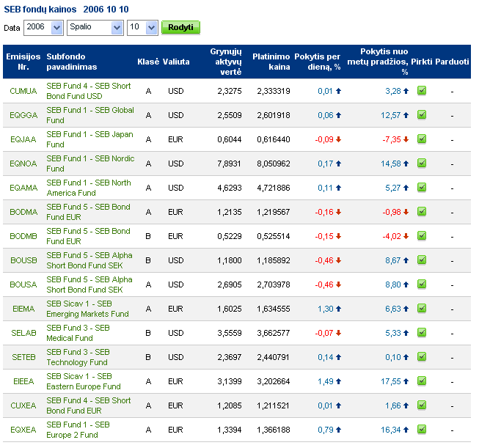This screenshot has height=448, width=479.
Task: Click the buy icon in EQGGA row
Action: [x=422, y=115]
